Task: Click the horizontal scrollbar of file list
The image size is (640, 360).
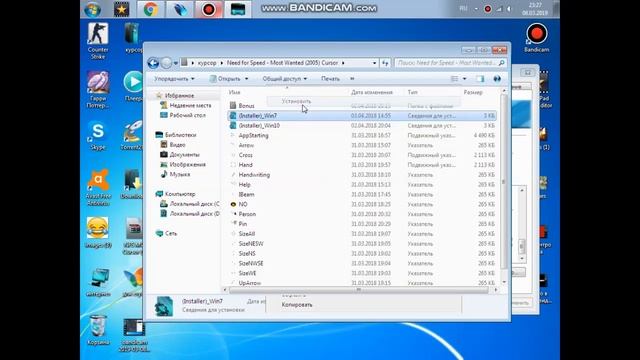Action: 359,290
